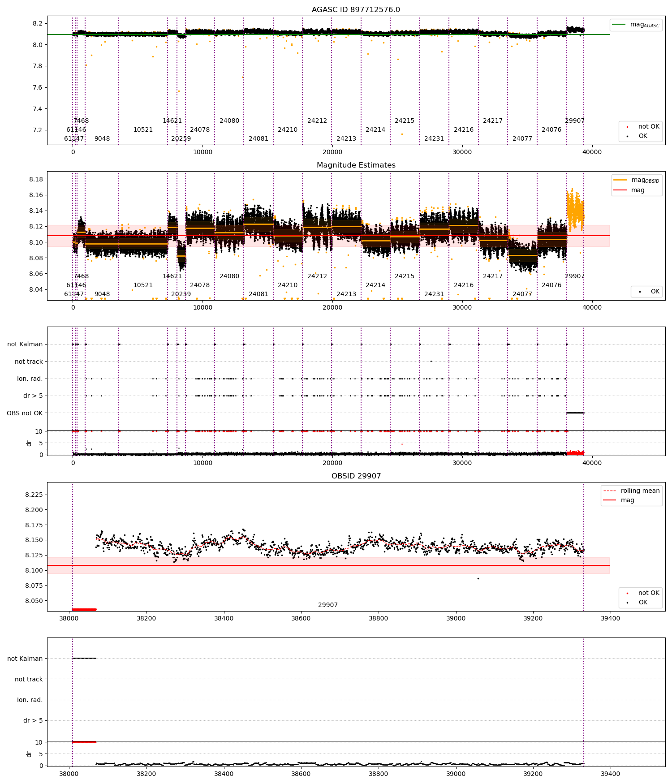Click obsid label '24078' in Magnitude Estimates panel

pyautogui.click(x=200, y=285)
